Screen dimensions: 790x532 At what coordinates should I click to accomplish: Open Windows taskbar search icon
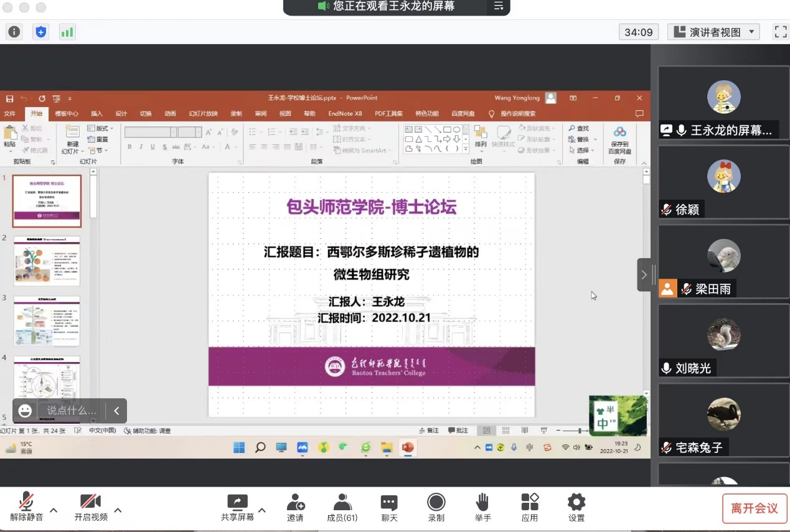pos(260,447)
